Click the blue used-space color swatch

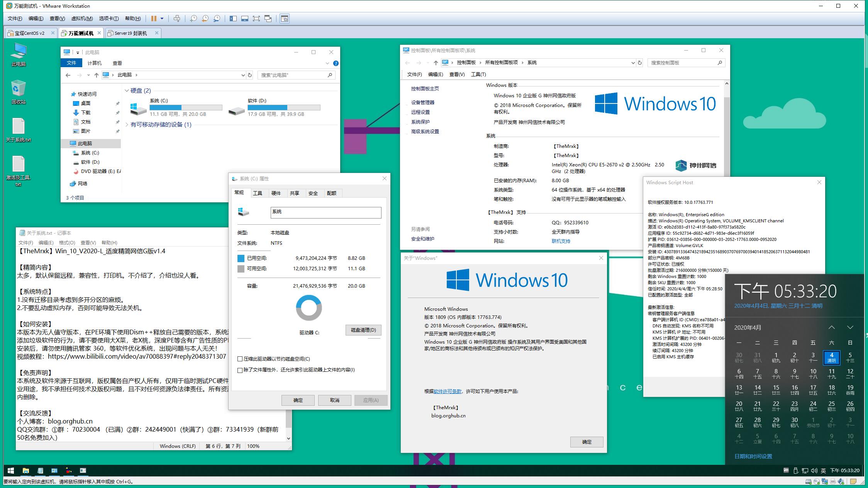241,258
